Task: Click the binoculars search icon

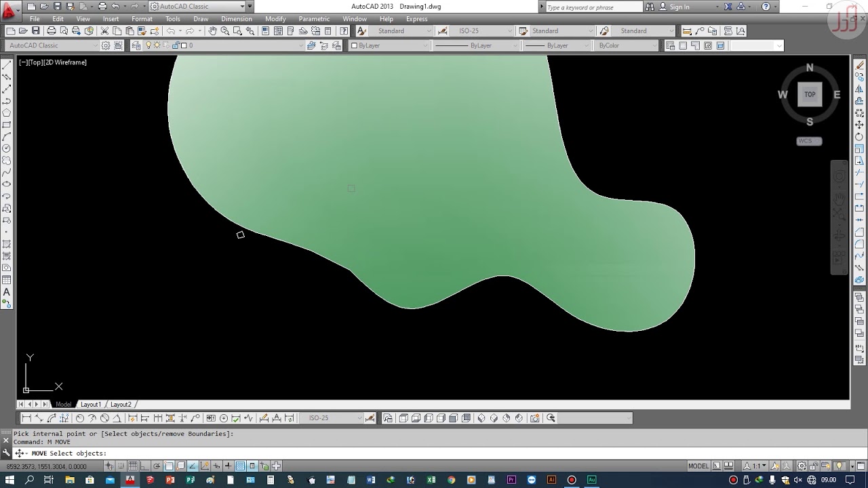Action: coord(650,7)
